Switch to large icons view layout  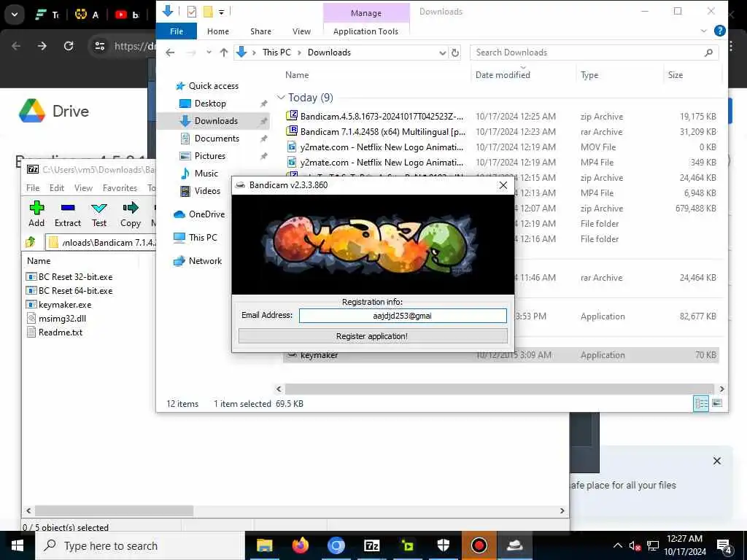(717, 404)
